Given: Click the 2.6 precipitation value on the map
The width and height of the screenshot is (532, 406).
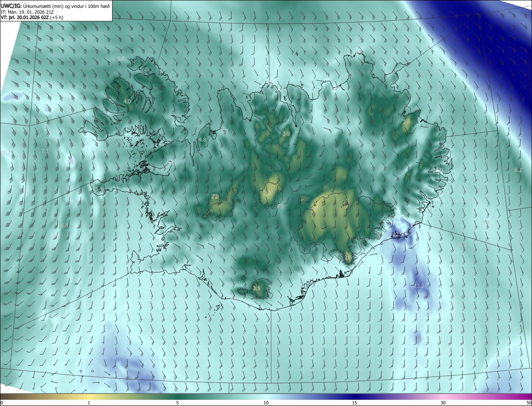Looking at the screenshot, I should [348, 258].
